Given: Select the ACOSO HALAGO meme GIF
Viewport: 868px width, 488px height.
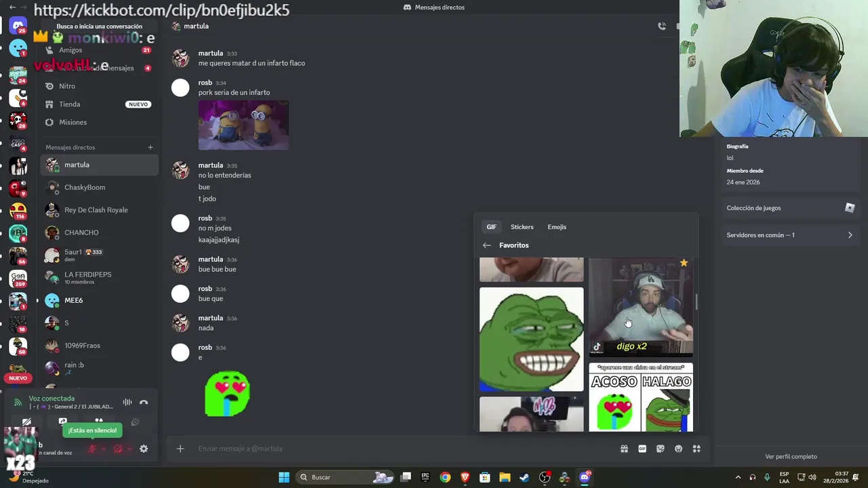Looking at the screenshot, I should point(641,397).
